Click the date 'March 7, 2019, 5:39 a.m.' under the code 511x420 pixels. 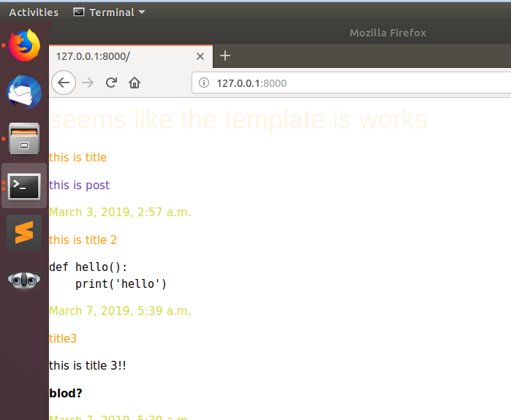120,311
